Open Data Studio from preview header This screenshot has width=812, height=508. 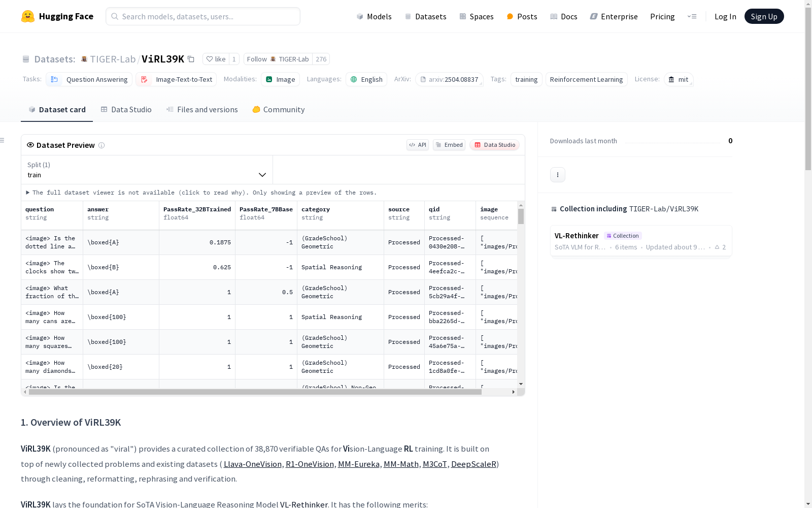tap(494, 145)
